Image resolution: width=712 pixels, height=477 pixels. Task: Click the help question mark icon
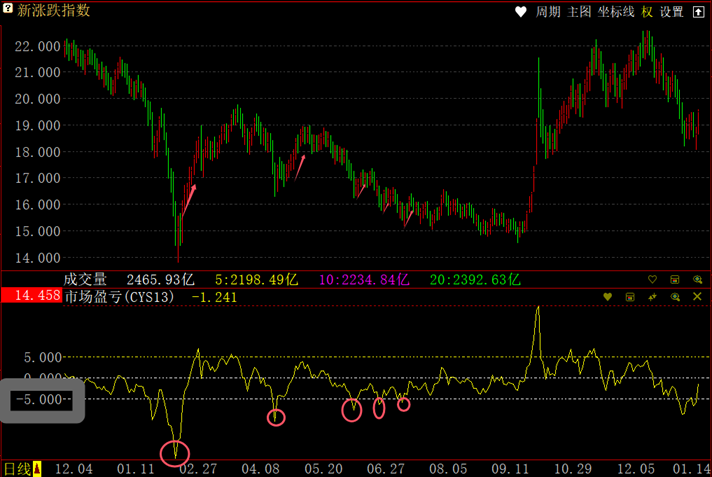[7, 8]
